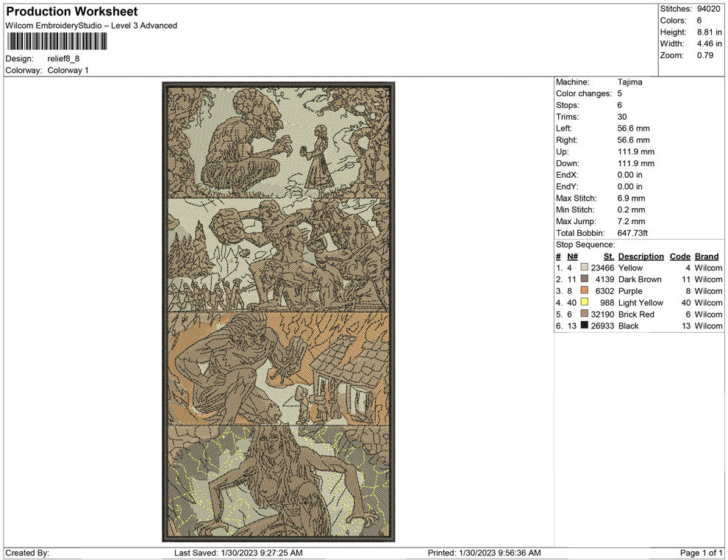Click stitch count 4139 in Dark Brown row
The image size is (728, 560).
tap(605, 279)
